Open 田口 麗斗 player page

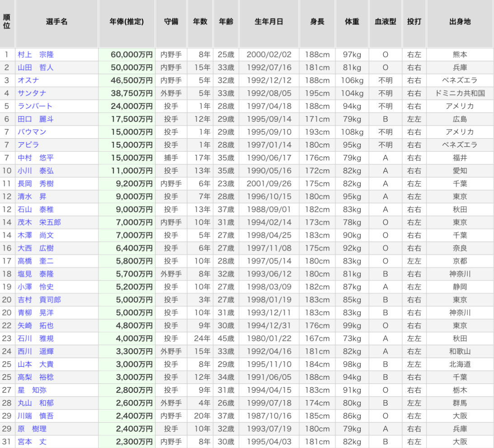click(36, 119)
